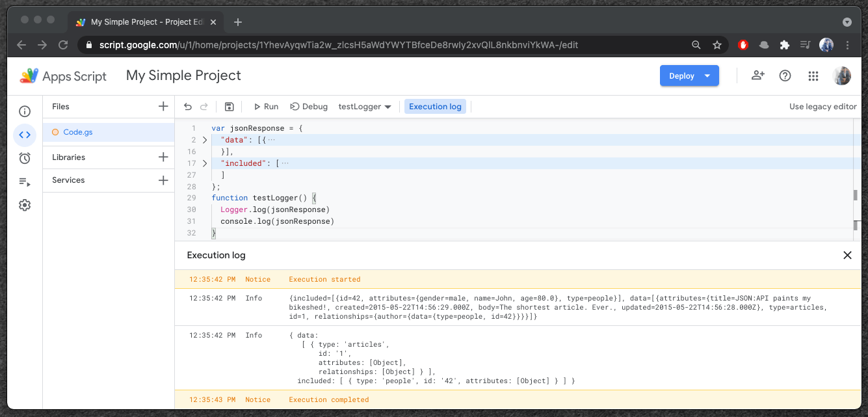The width and height of the screenshot is (868, 417).
Task: Open the project Overview info icon
Action: tap(25, 112)
